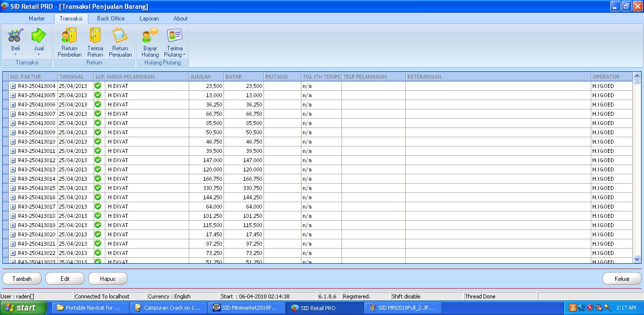The width and height of the screenshot is (644, 315).
Task: Open Terima Return icon
Action: 95,36
